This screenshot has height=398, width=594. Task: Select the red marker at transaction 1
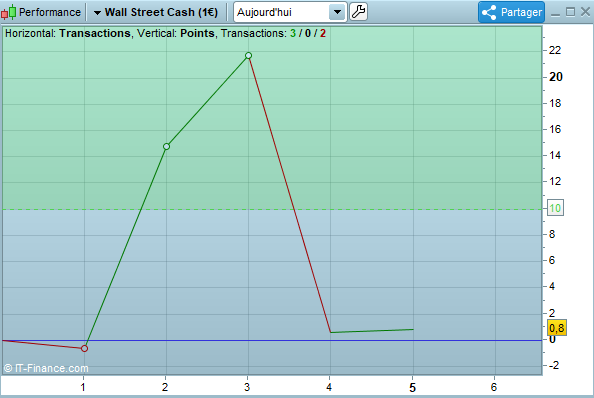[x=84, y=348]
